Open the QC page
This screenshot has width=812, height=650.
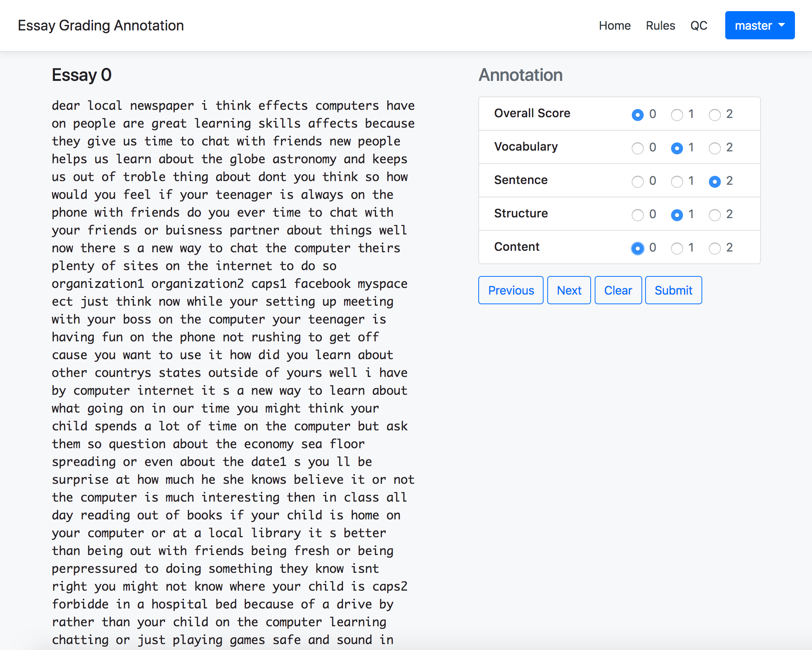[x=698, y=26]
